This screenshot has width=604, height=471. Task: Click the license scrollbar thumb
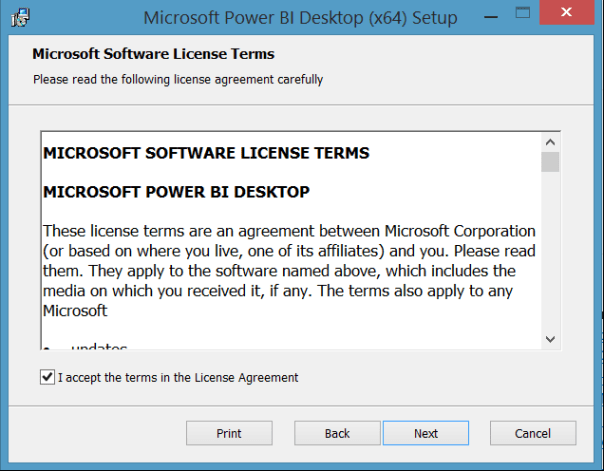coord(550,162)
